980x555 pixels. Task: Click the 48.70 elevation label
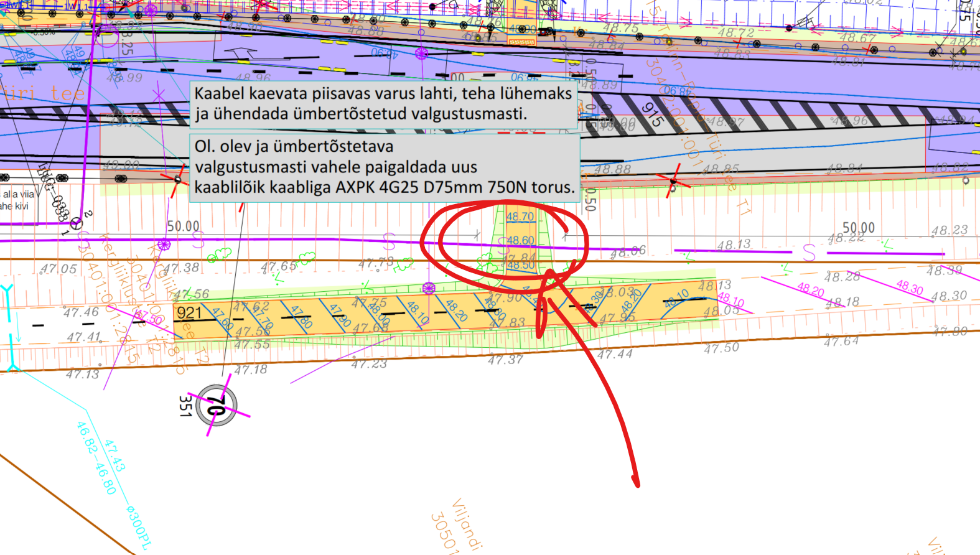point(520,217)
